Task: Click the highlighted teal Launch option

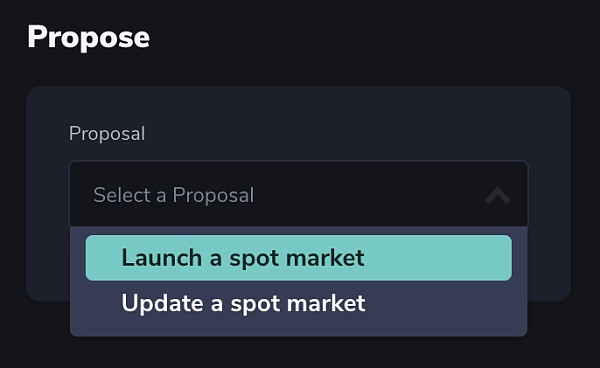Action: (x=298, y=258)
